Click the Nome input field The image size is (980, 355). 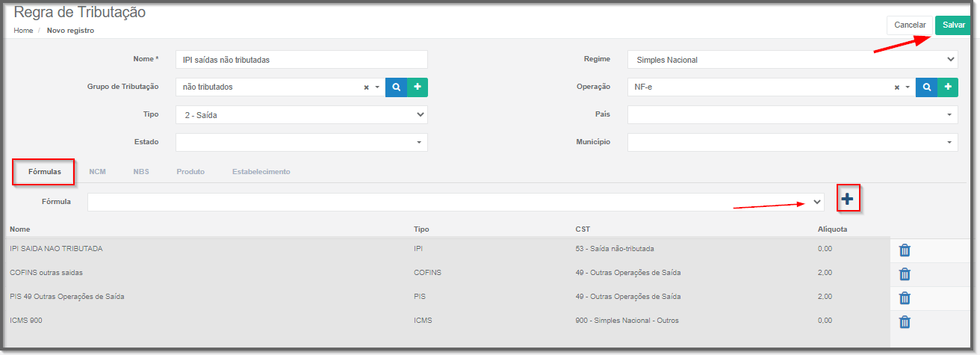click(301, 60)
